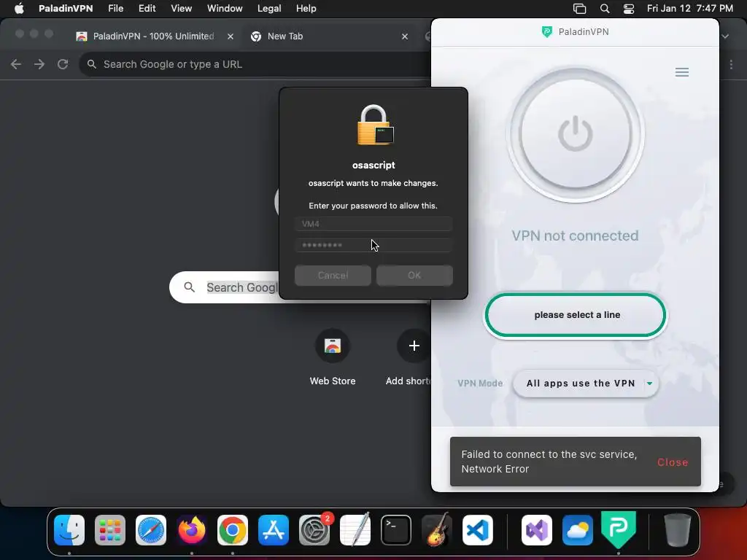Click the date and time in menu bar
This screenshot has width=747, height=560.
(689, 9)
